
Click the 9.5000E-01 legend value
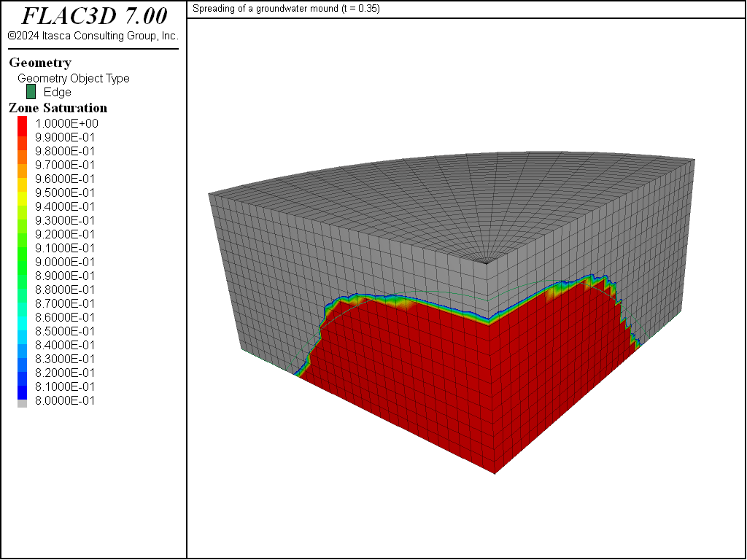pyautogui.click(x=65, y=192)
